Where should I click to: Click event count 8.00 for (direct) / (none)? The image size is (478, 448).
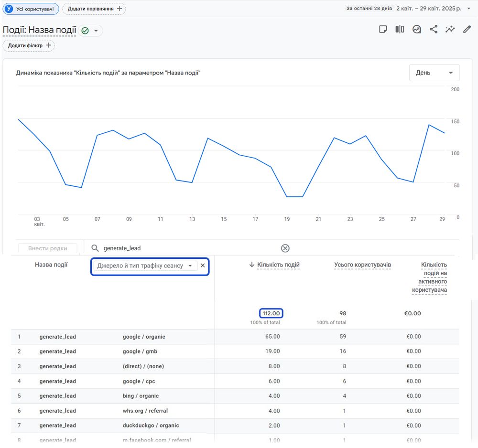click(x=274, y=366)
